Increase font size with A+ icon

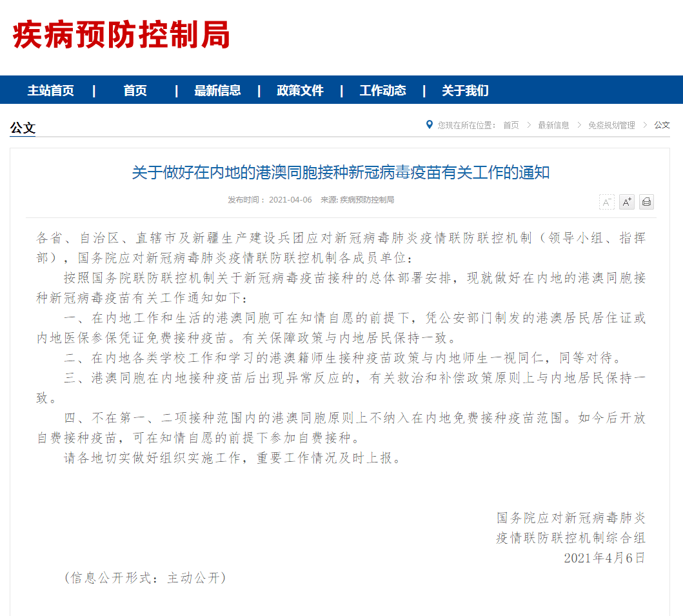pyautogui.click(x=627, y=202)
